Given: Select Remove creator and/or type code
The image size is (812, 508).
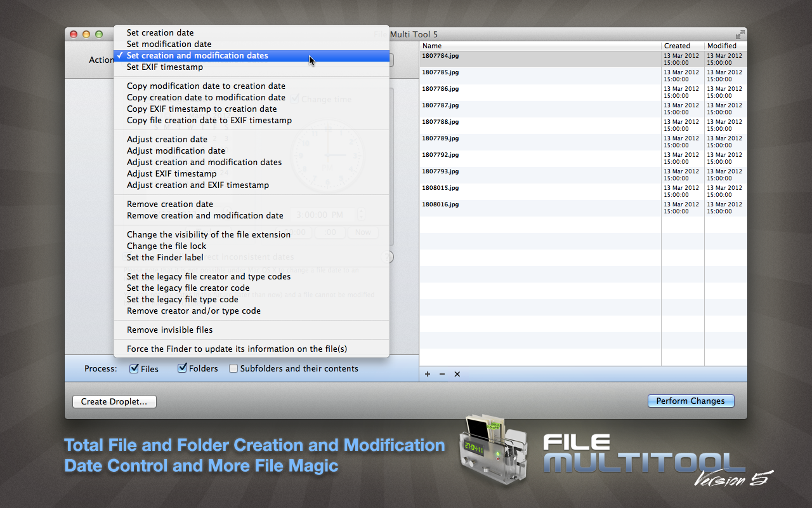Looking at the screenshot, I should (x=251, y=311).
